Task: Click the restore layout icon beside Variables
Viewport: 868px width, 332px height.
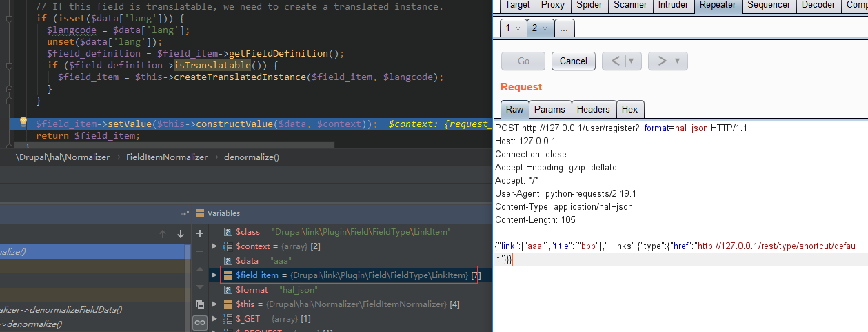Action: (x=185, y=213)
